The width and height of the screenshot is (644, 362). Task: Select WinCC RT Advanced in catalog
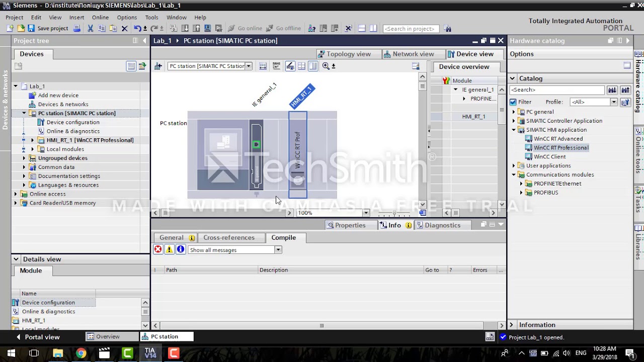coord(558,139)
